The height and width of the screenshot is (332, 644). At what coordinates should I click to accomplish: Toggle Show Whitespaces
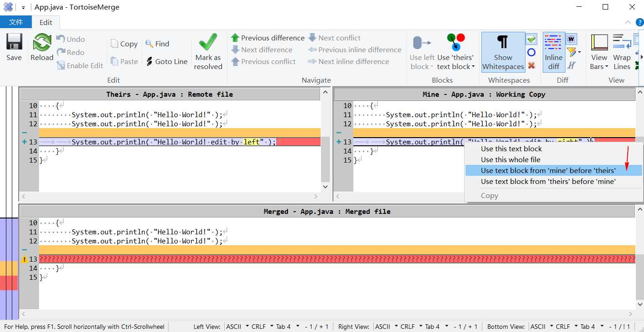[503, 52]
